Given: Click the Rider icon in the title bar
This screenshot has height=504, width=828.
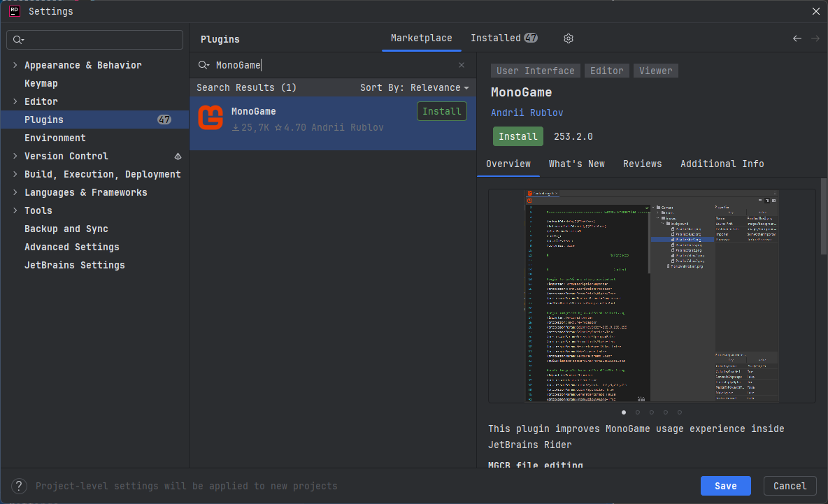Looking at the screenshot, I should click(14, 10).
